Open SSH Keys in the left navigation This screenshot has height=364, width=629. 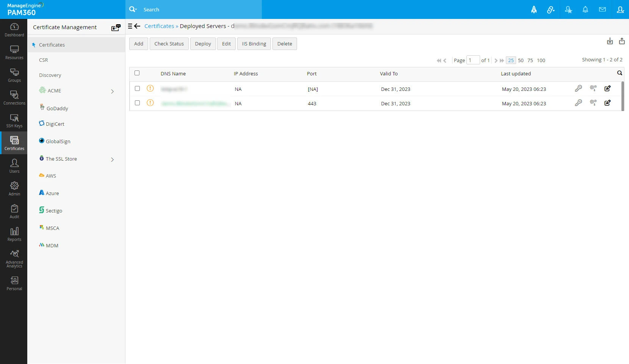pyautogui.click(x=14, y=120)
